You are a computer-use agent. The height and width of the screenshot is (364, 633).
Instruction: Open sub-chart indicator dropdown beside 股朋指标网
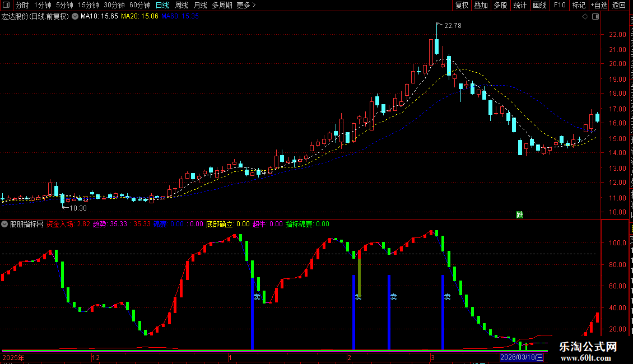[x=4, y=224]
